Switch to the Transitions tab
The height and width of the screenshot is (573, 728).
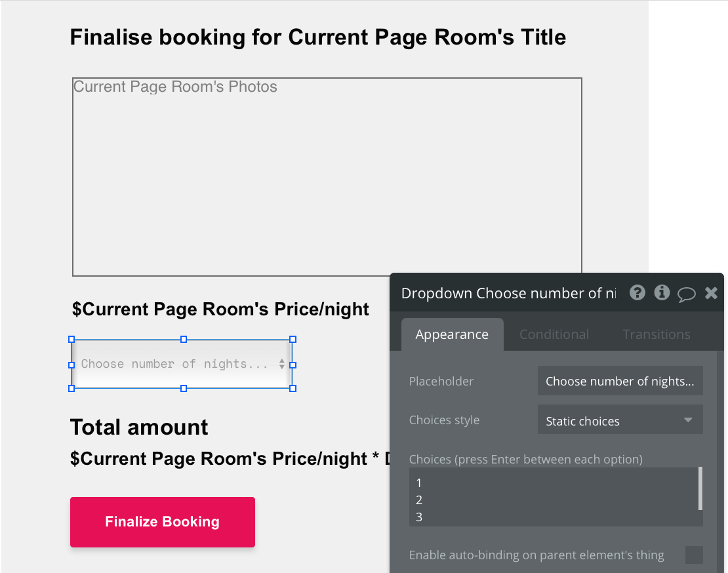[x=656, y=334]
